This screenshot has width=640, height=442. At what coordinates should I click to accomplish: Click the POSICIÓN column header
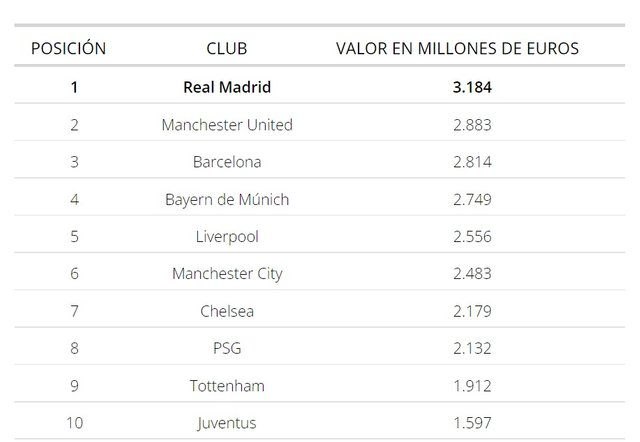pos(69,48)
